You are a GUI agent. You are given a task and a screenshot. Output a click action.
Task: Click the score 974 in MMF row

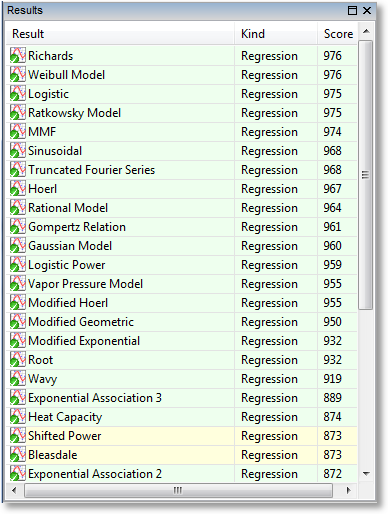pos(332,132)
